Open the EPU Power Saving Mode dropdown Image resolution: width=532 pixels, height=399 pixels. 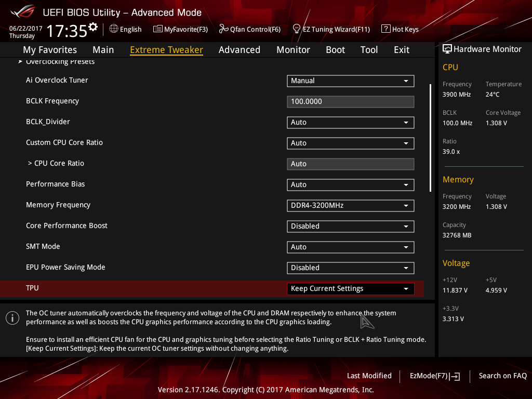(351, 268)
